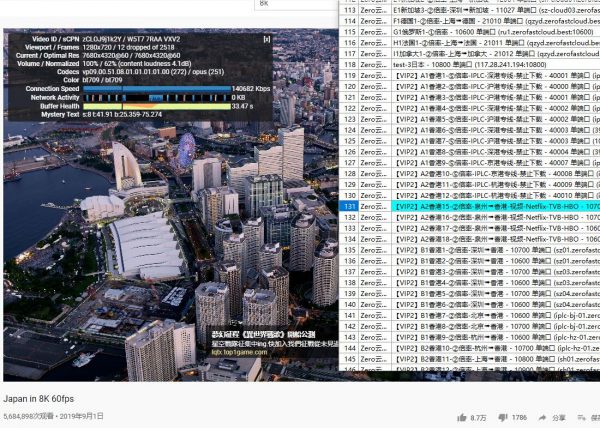Select server row 131 highlighted in cyan
The height and width of the screenshot is (428, 600).
470,205
